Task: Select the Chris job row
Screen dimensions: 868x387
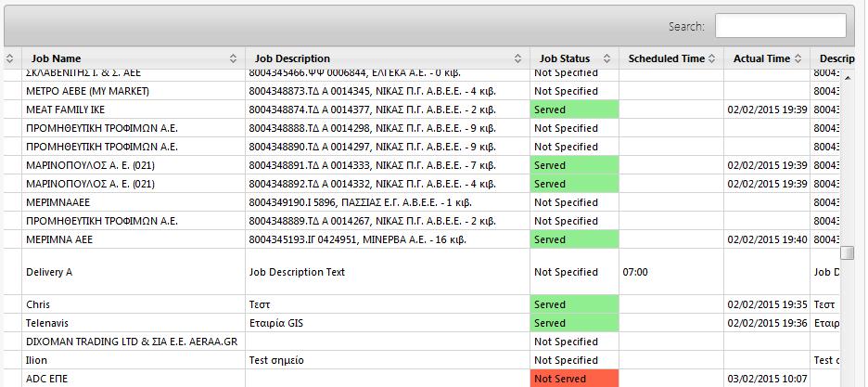Action: (x=422, y=304)
